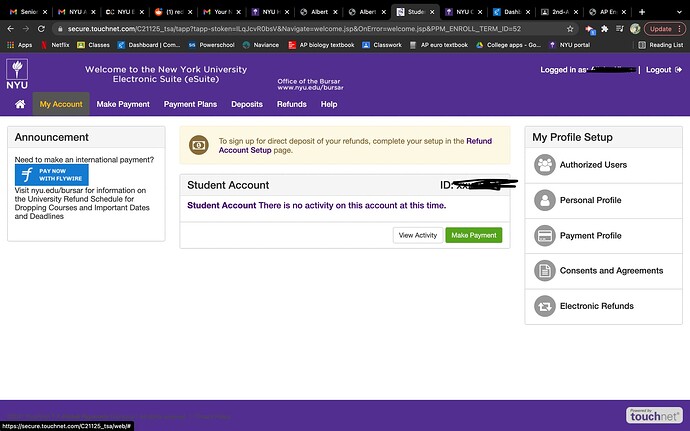Open the Classwork bookmark
This screenshot has height=431, width=690.
[x=382, y=44]
